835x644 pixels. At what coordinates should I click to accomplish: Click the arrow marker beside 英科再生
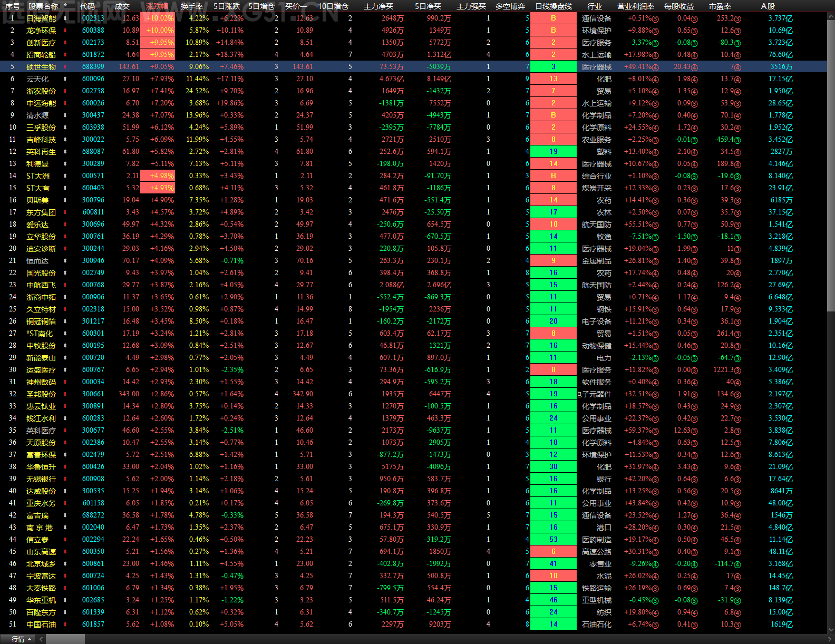[x=65, y=152]
